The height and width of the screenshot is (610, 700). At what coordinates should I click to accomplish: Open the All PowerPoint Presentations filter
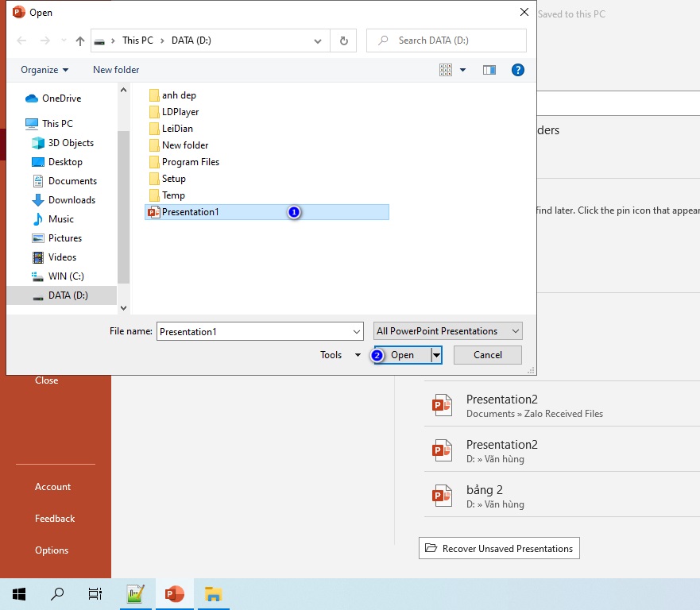tap(447, 331)
